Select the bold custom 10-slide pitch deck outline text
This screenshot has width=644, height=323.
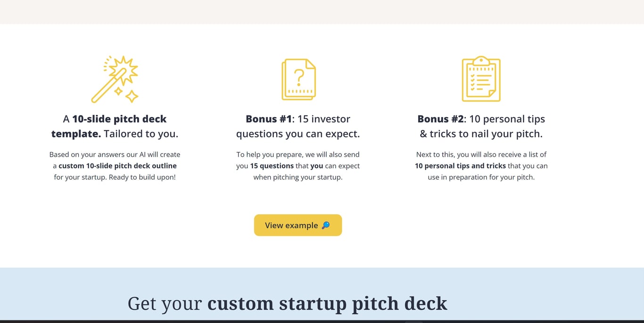point(117,166)
